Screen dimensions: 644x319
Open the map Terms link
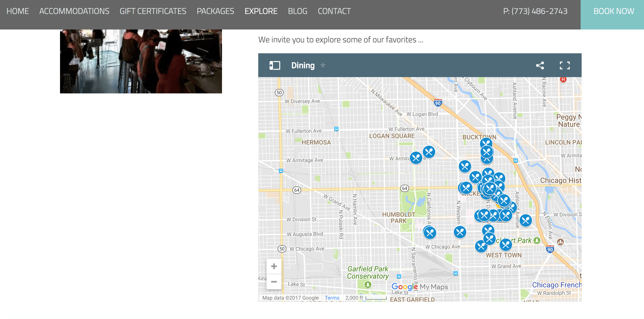(332, 298)
